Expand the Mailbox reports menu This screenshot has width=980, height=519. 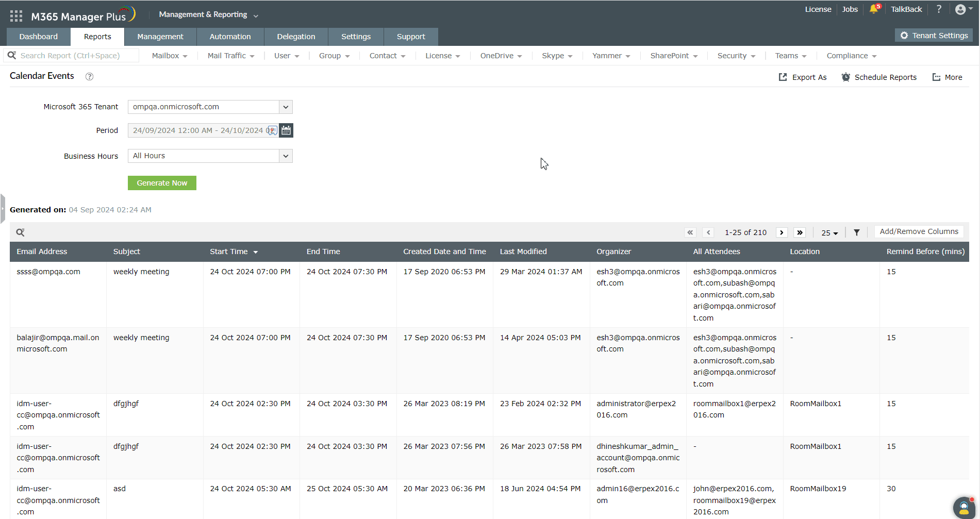point(170,56)
